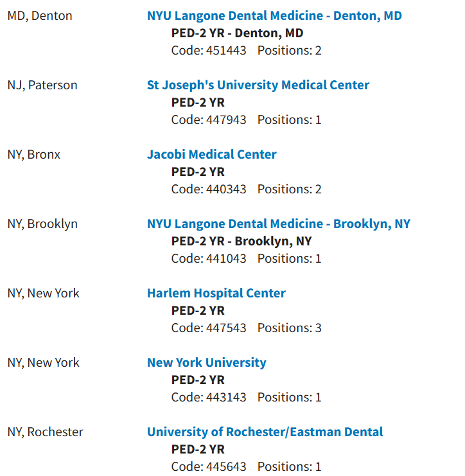Open NYU Langone Dental Medicine - Denton, MD link

point(274,16)
